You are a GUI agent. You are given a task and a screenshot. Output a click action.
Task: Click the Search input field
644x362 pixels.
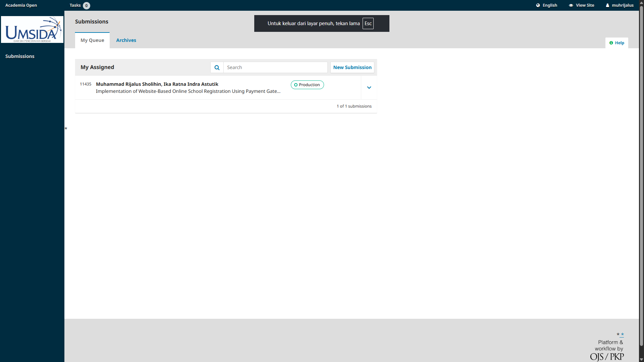tap(275, 67)
